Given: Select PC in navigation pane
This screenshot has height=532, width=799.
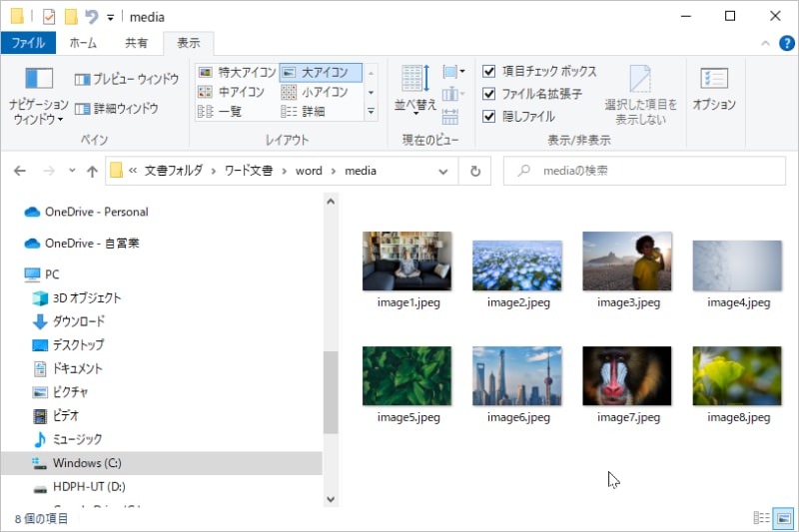Looking at the screenshot, I should [42, 274].
